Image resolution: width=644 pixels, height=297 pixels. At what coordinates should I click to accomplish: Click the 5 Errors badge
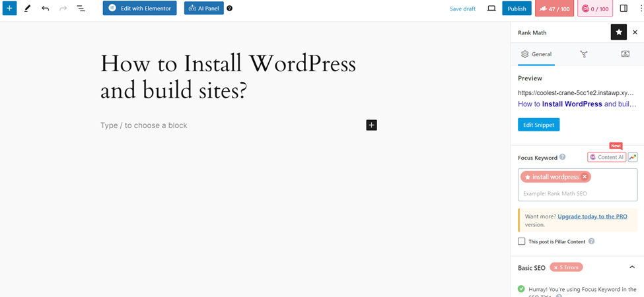coord(566,267)
